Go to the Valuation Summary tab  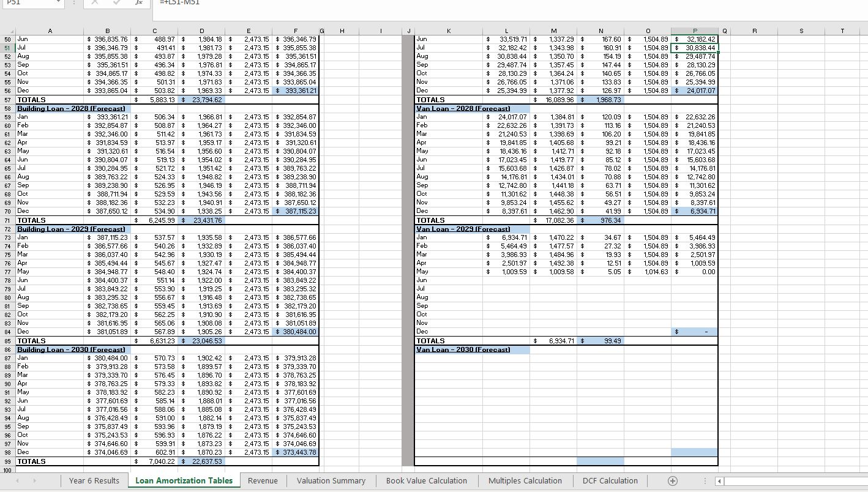(x=331, y=481)
